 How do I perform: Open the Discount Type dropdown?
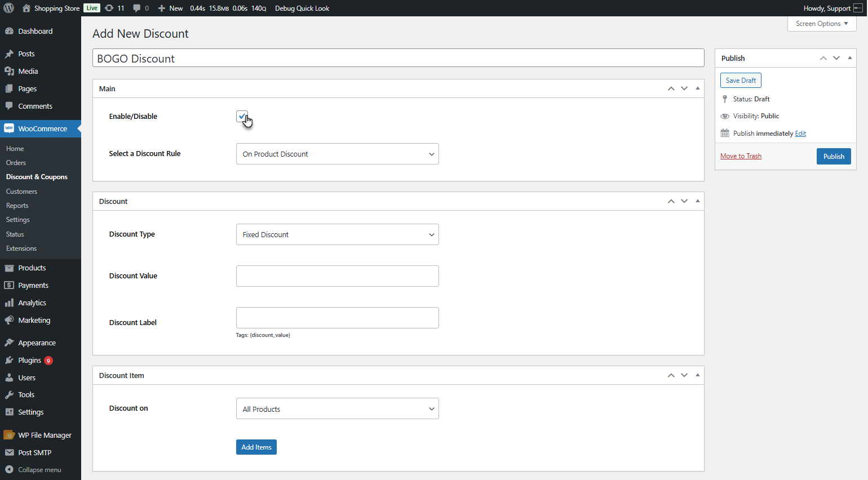(338, 234)
